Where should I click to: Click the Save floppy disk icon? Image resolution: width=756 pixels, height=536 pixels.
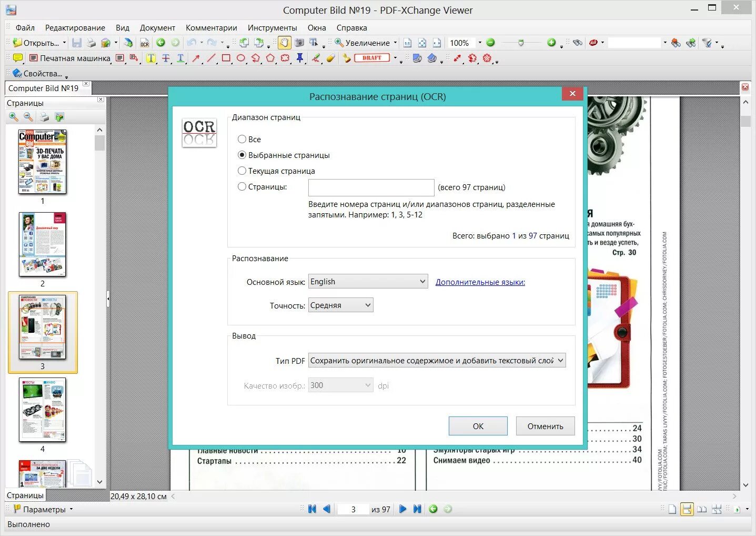tap(77, 43)
